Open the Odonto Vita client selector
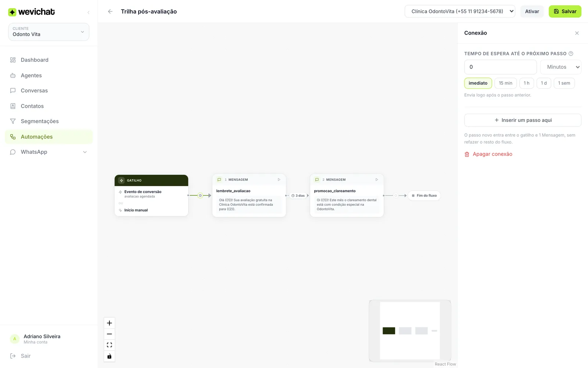Viewport: 588px width, 368px height. click(49, 32)
